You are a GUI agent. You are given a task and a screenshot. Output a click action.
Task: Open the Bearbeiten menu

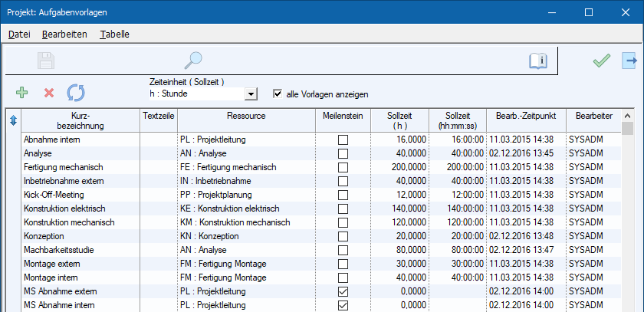[64, 34]
